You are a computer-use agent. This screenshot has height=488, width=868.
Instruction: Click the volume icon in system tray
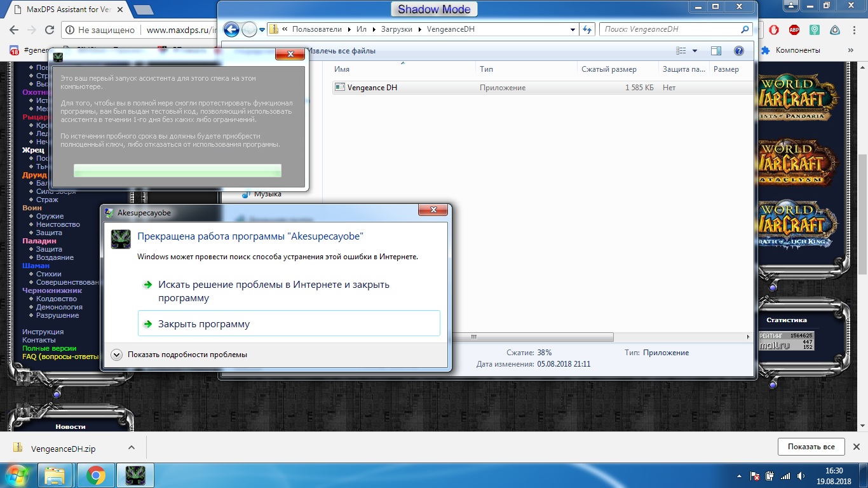click(801, 476)
